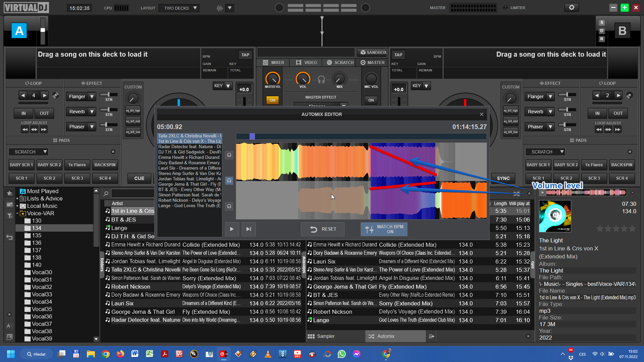Adjust MASTER VOL knob

pyautogui.click(x=273, y=79)
